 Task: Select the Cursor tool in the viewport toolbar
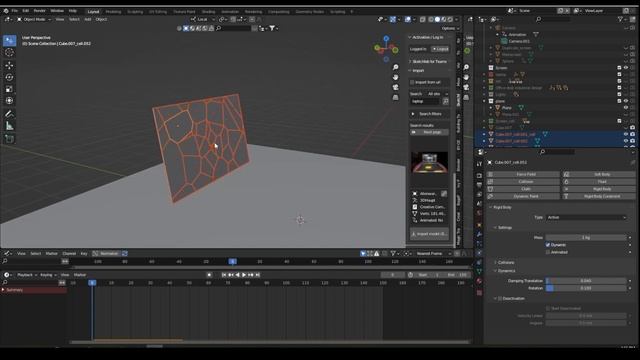click(9, 52)
